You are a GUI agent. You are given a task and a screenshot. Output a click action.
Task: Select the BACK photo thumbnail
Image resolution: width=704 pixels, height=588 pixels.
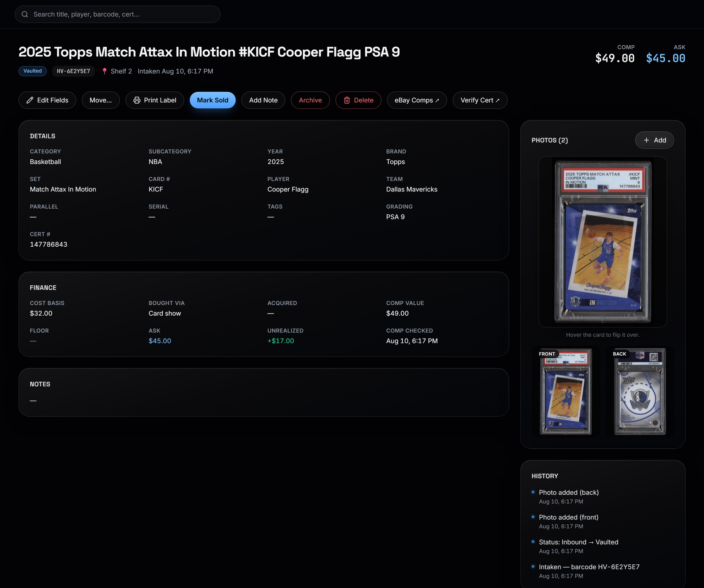click(640, 391)
